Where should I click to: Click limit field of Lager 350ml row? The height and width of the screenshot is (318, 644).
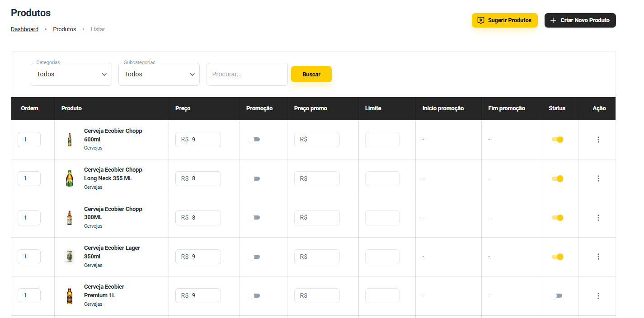(x=382, y=257)
